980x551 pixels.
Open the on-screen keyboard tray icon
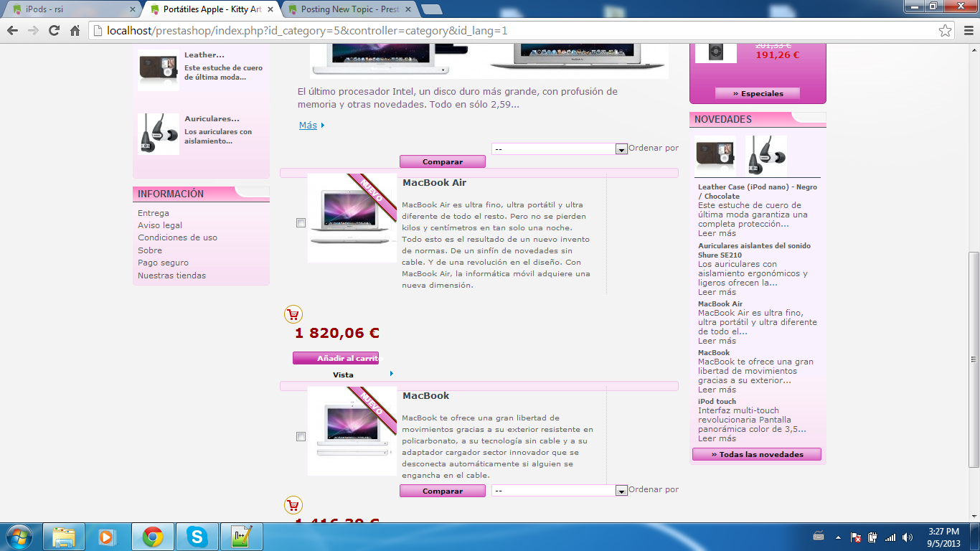[x=819, y=536]
